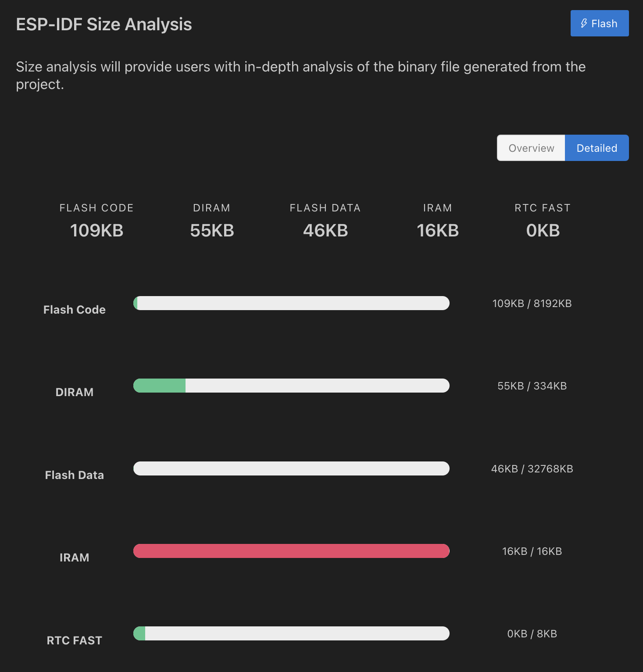Select the Flash Code row label
The image size is (643, 672).
tap(74, 309)
